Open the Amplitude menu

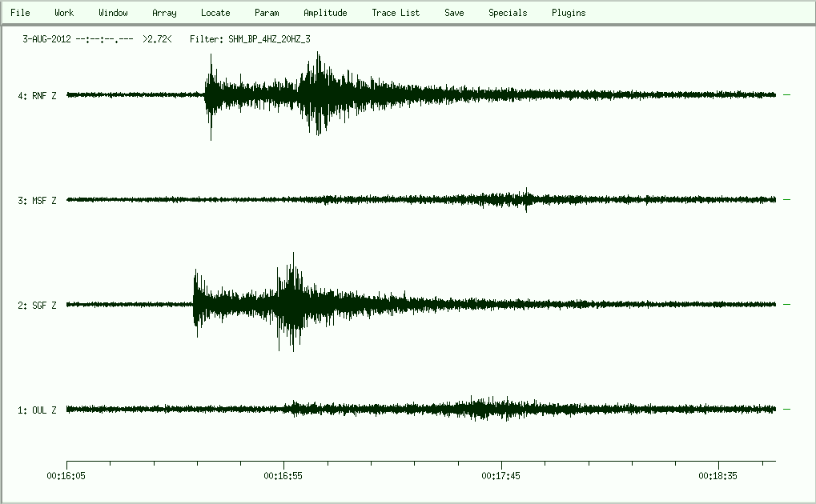click(x=325, y=13)
